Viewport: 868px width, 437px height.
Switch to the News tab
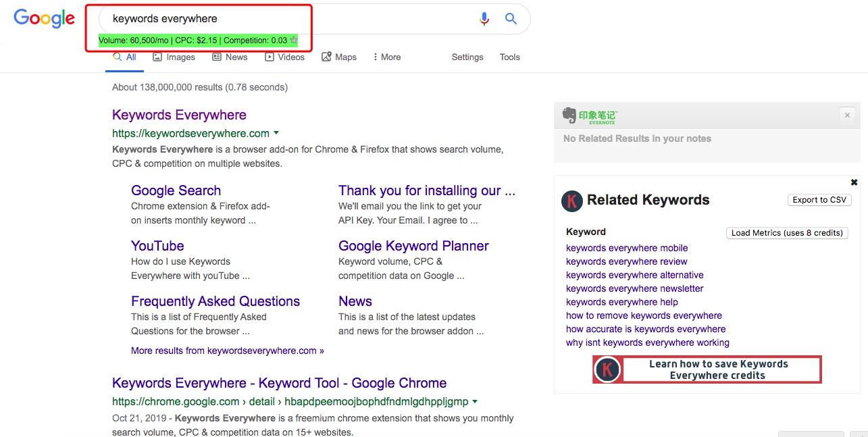click(230, 57)
